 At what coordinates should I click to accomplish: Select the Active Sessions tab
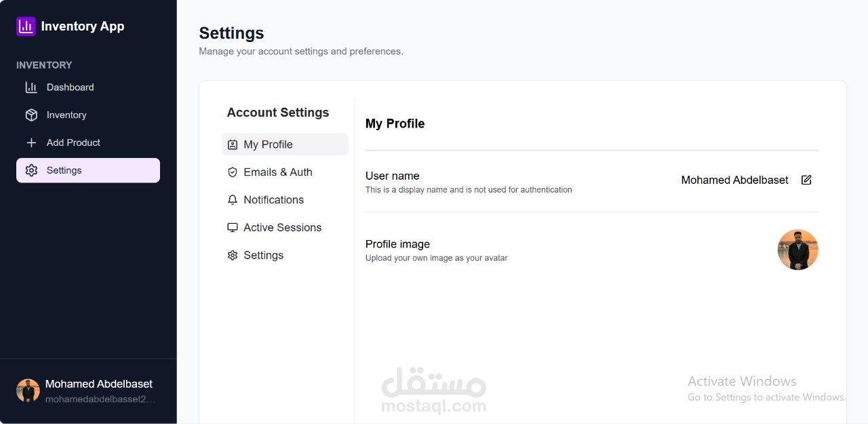(282, 228)
